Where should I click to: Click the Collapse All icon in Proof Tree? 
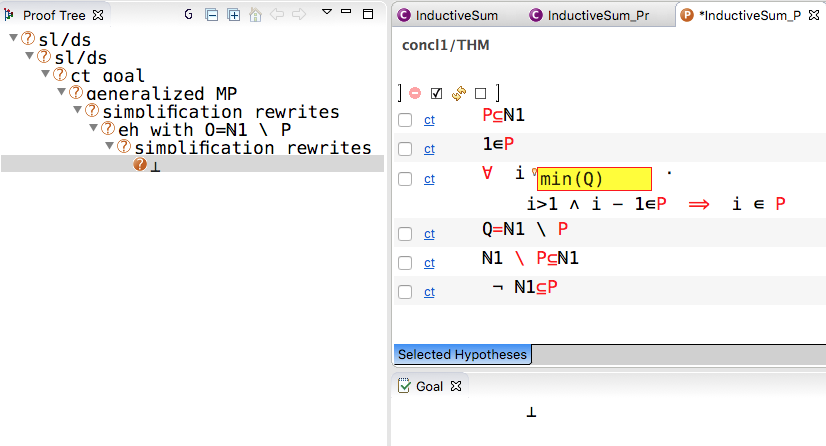[211, 16]
